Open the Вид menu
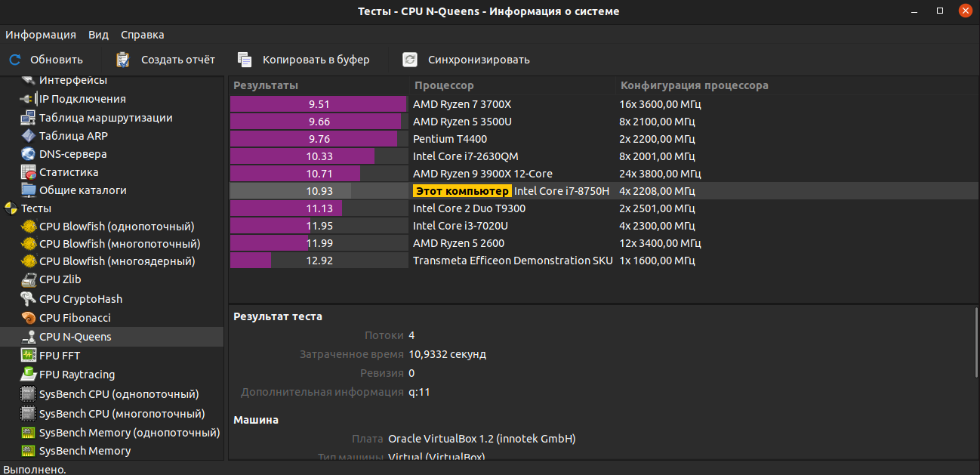 coord(98,35)
